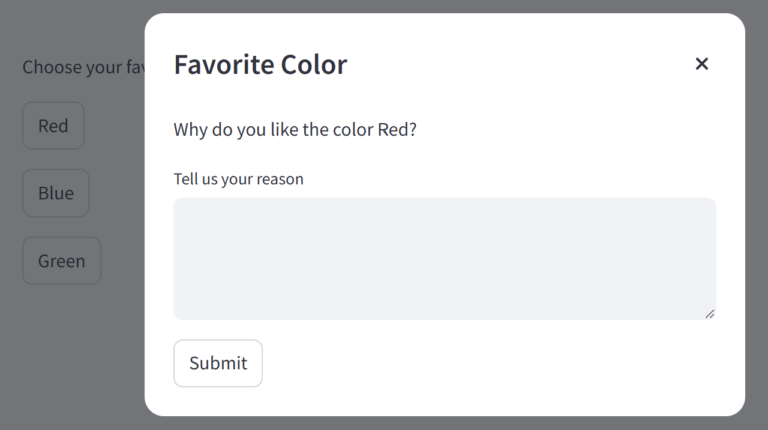Submit your reason for liking Red
Screen dimensions: 768x430
(x=218, y=363)
